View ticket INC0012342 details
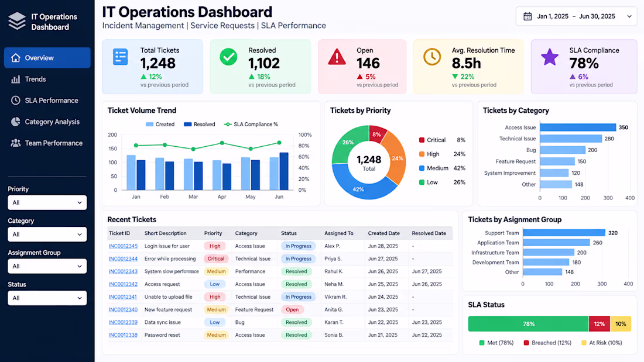 pos(123,284)
